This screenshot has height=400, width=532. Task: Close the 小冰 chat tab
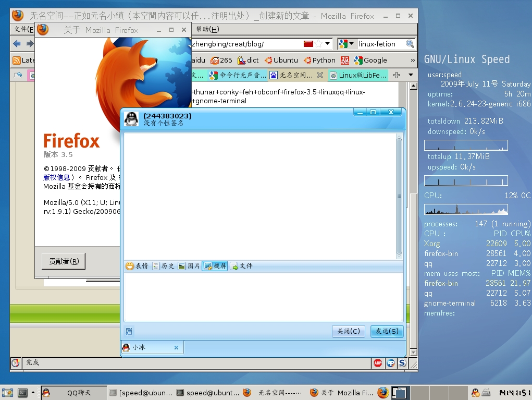click(176, 347)
